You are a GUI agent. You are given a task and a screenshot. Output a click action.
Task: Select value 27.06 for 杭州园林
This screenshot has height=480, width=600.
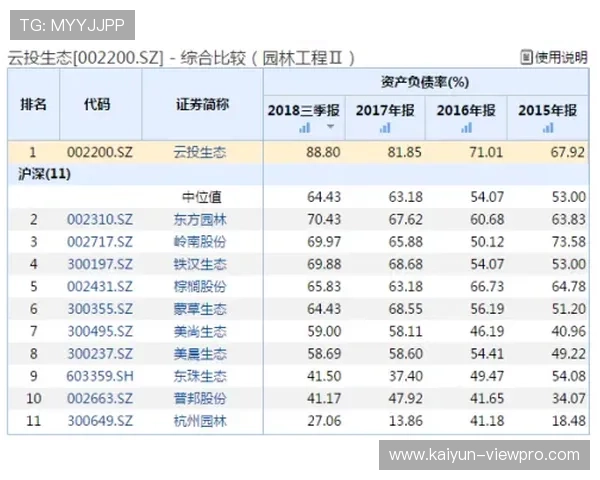pyautogui.click(x=324, y=421)
